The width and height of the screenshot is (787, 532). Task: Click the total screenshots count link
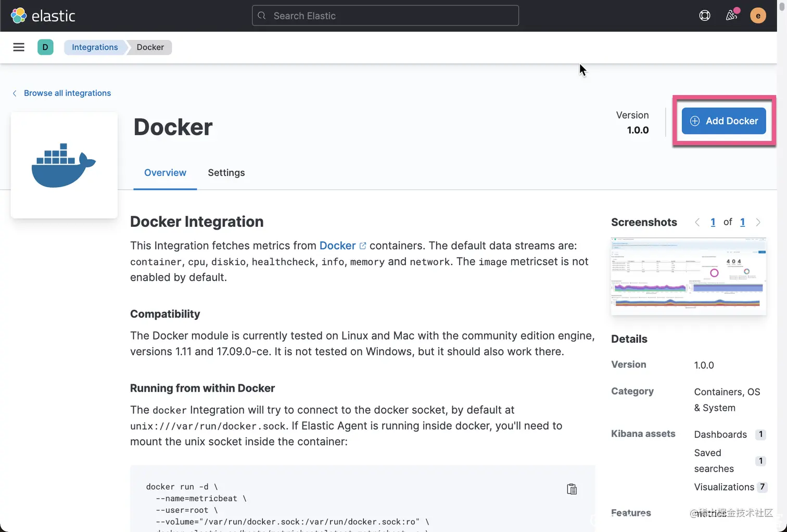tap(743, 222)
